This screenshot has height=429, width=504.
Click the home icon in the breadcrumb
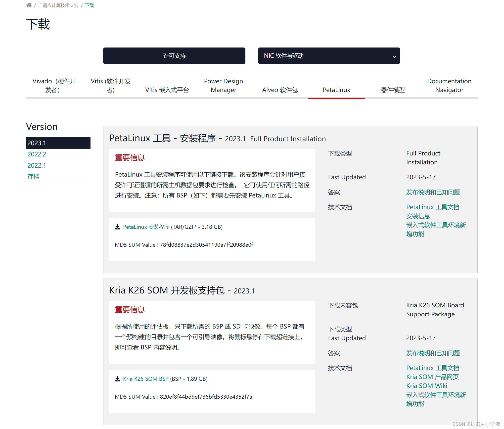pos(29,5)
